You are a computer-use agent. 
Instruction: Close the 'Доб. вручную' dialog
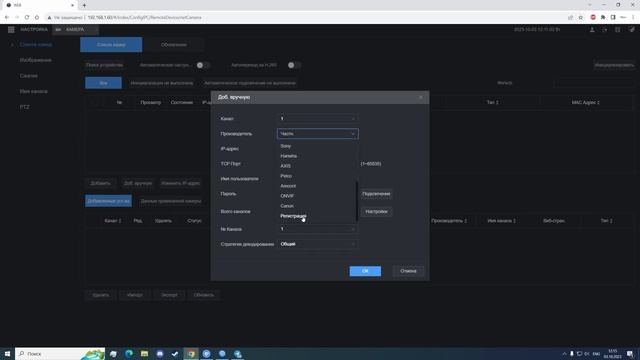point(421,97)
